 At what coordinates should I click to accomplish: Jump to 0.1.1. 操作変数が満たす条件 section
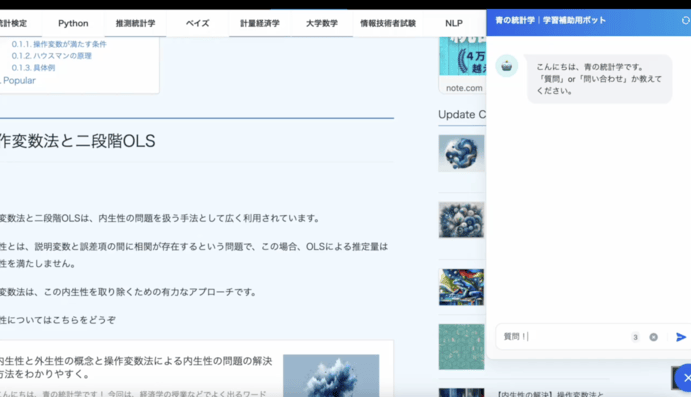click(x=59, y=44)
